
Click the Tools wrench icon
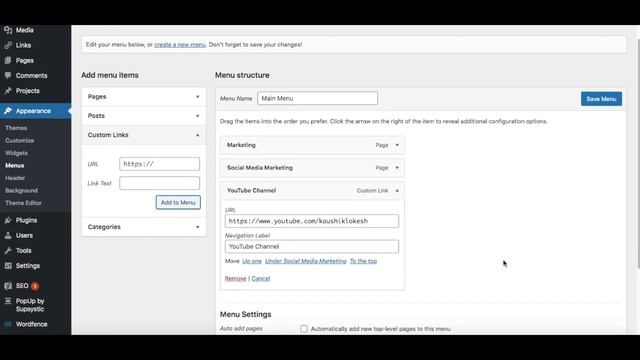click(8, 251)
